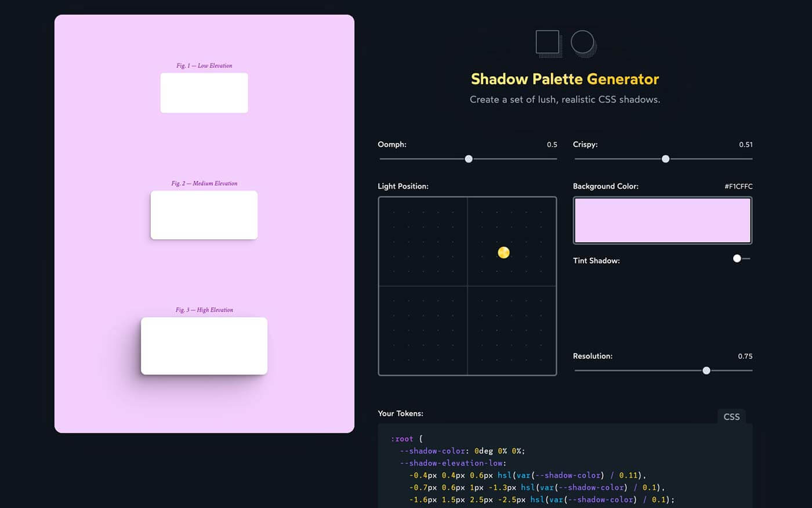Click the Fig. 2 — Medium Elevation caption
Viewport: 812px width, 508px height.
204,183
